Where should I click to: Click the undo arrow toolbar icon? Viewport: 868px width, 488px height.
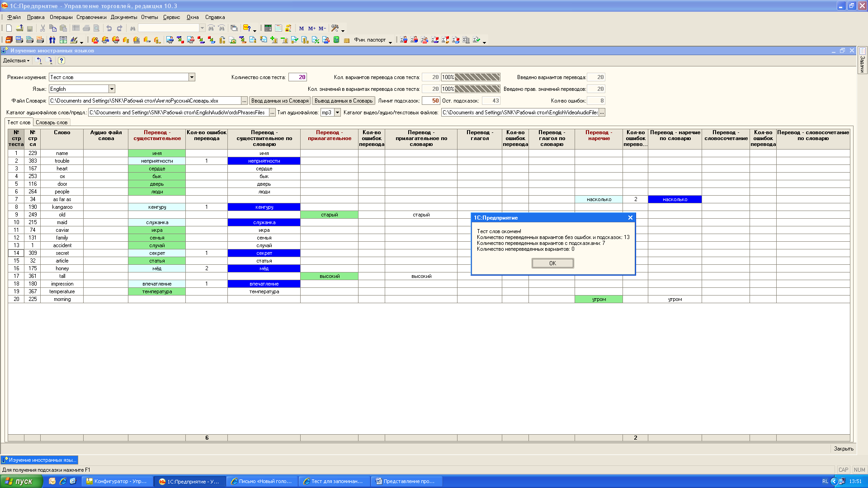(109, 28)
